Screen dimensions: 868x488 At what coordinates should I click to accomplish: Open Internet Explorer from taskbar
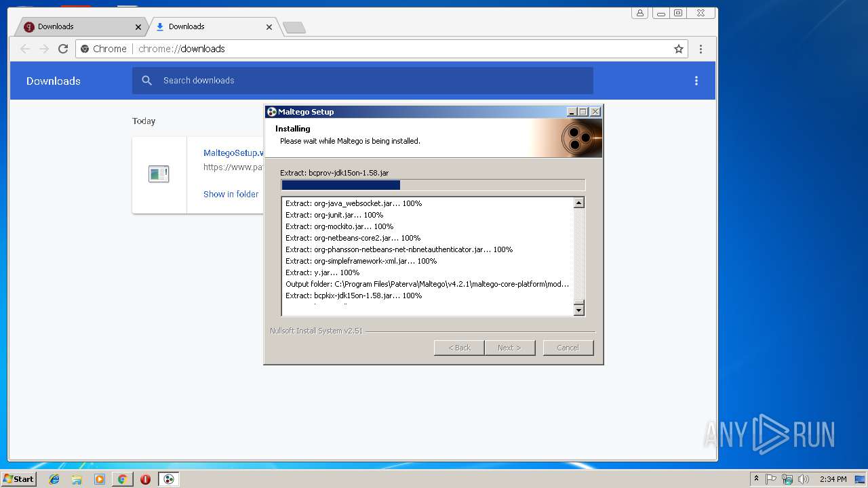tap(54, 479)
